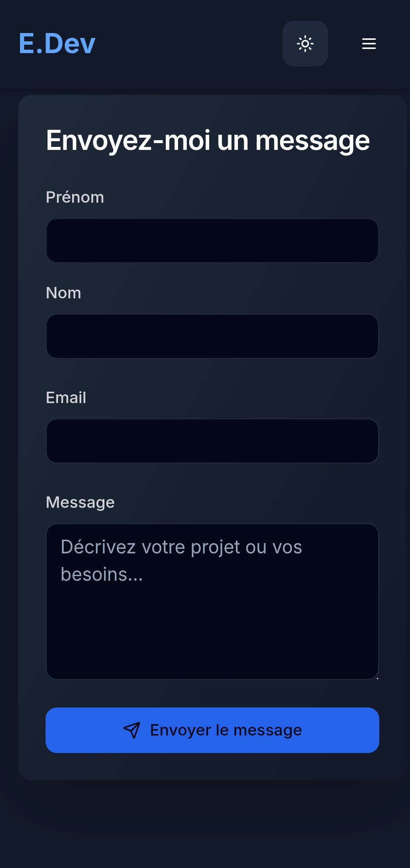Click the "Email" field label
The height and width of the screenshot is (868, 410).
coord(66,398)
